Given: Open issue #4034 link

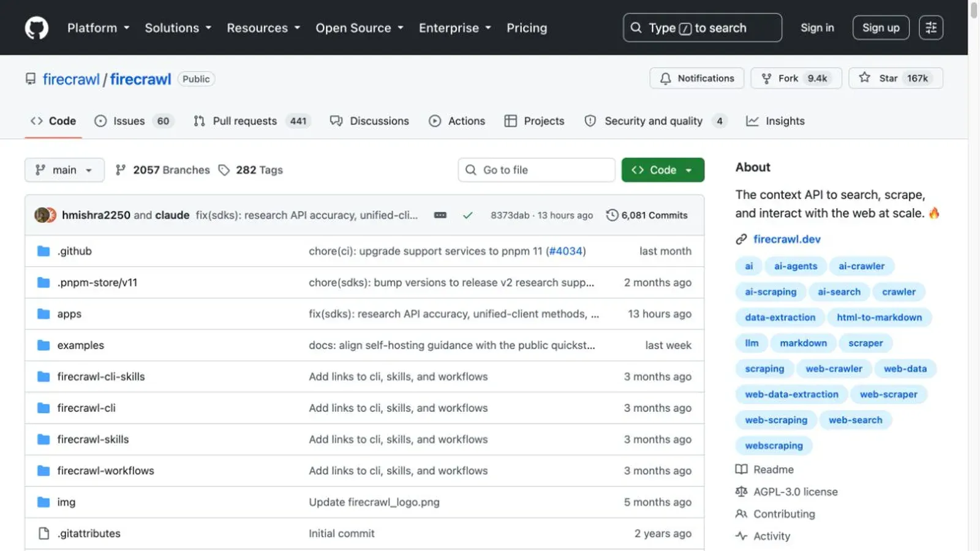Looking at the screenshot, I should click(566, 251).
